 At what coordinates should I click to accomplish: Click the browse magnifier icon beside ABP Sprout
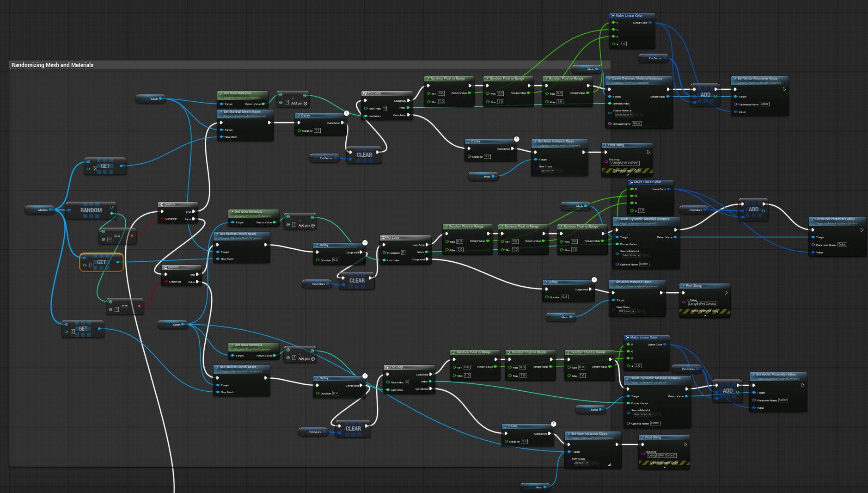click(643, 311)
